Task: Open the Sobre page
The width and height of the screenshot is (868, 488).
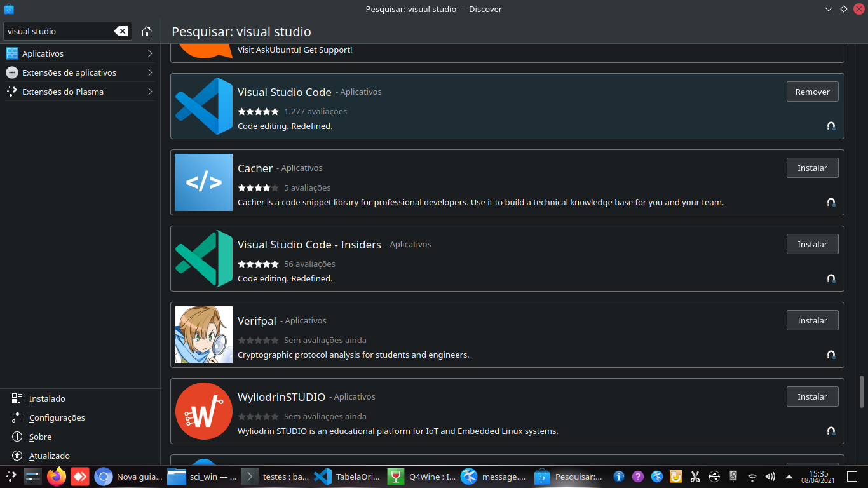Action: pos(40,437)
